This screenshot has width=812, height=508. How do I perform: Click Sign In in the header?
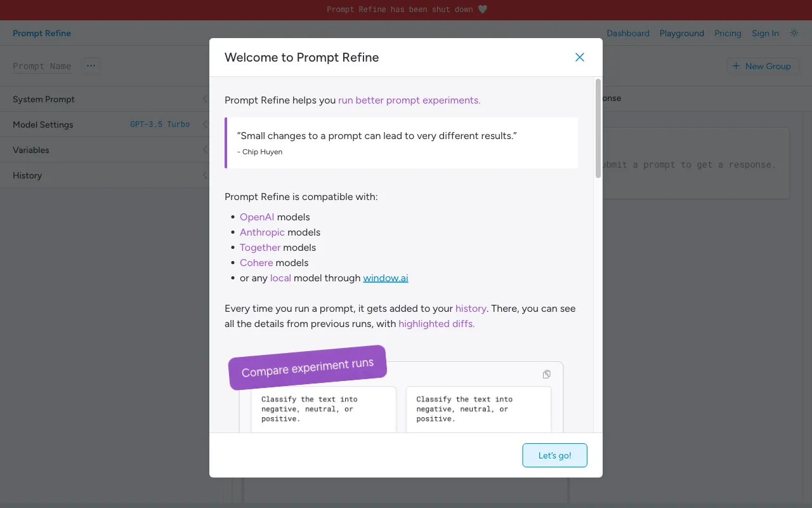pyautogui.click(x=765, y=33)
